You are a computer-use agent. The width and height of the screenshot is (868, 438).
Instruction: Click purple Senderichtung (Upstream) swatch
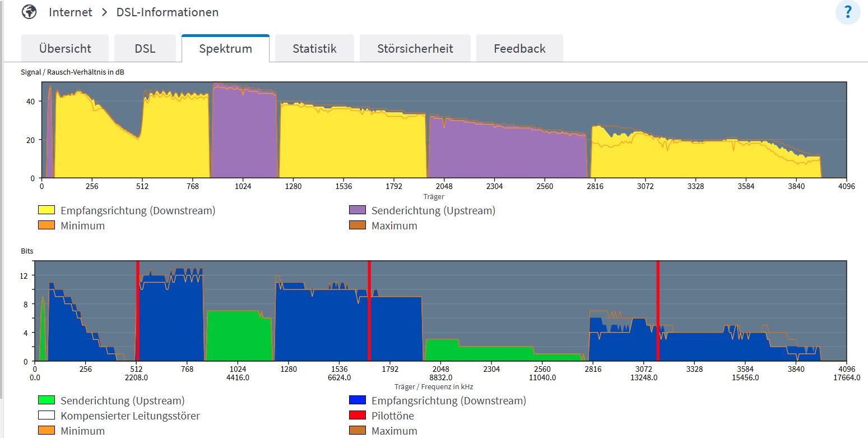click(x=358, y=211)
